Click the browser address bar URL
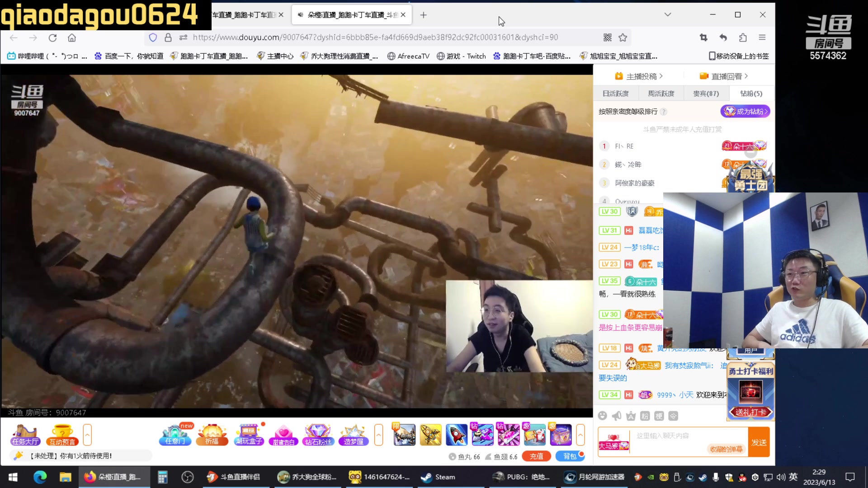 (375, 38)
